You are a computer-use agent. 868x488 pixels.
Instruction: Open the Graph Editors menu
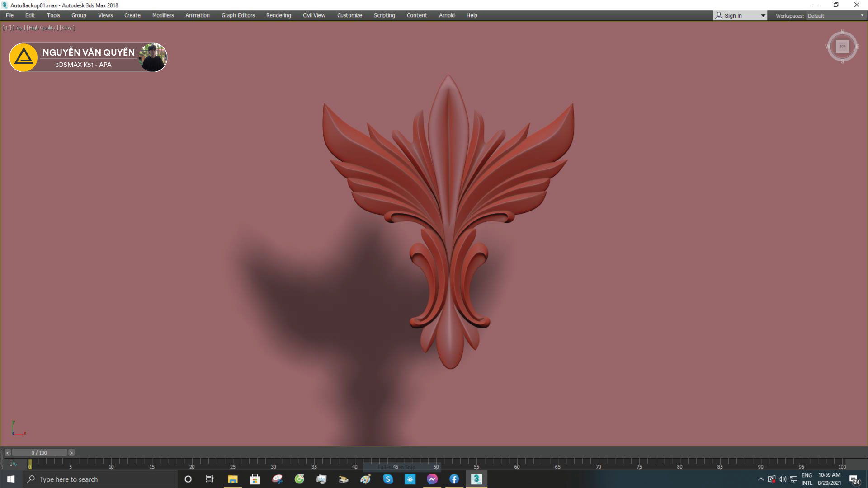click(238, 15)
